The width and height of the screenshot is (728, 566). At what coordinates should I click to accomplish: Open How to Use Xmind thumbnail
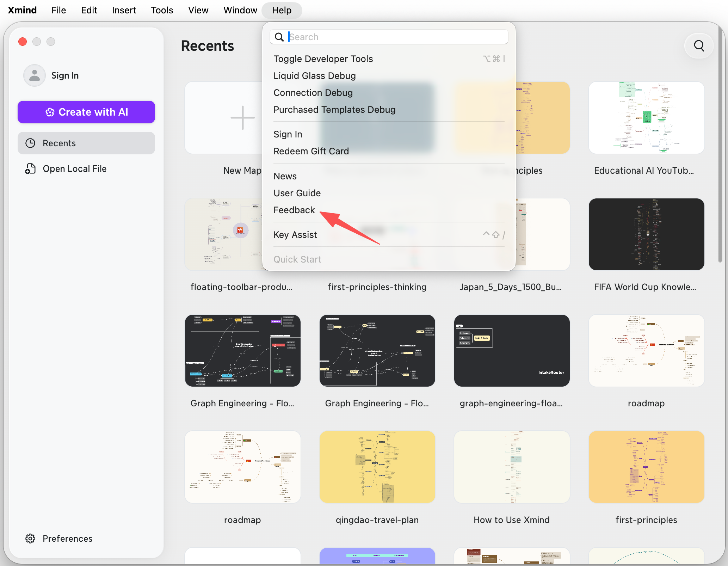pos(512,467)
